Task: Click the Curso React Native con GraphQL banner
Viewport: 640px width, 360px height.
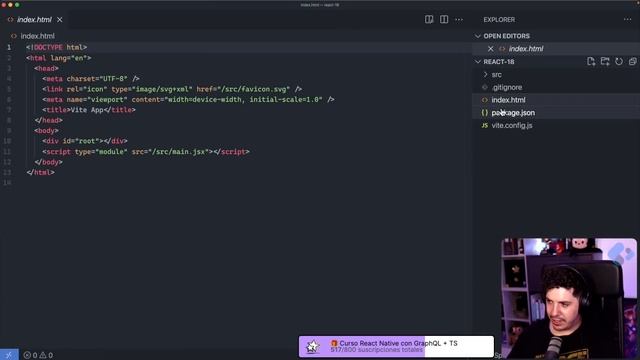Action: coord(396,347)
